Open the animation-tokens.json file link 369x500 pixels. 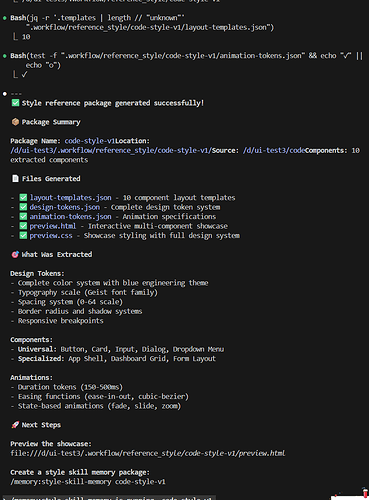(x=70, y=217)
